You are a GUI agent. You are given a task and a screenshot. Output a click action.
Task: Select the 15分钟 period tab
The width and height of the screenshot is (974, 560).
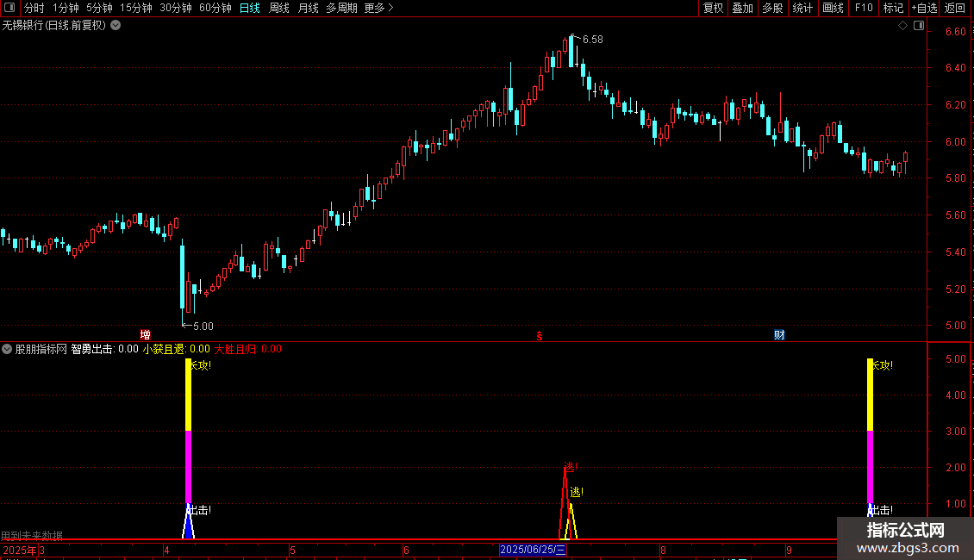pyautogui.click(x=136, y=8)
